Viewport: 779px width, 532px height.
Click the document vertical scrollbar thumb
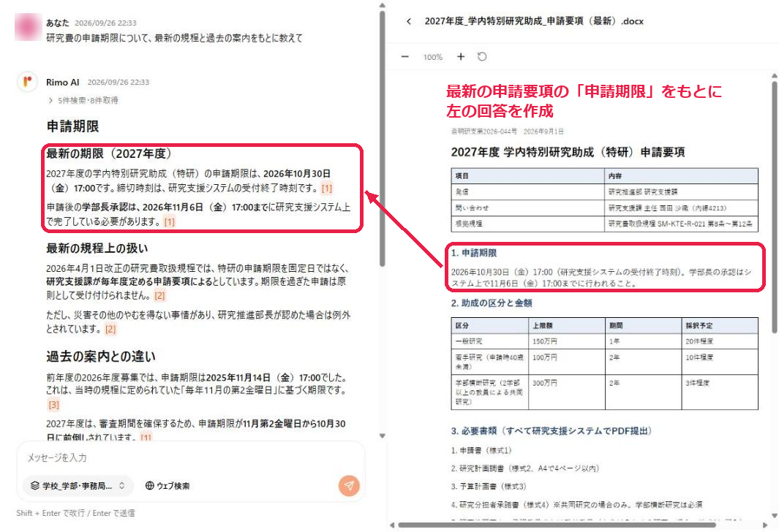[x=775, y=206]
